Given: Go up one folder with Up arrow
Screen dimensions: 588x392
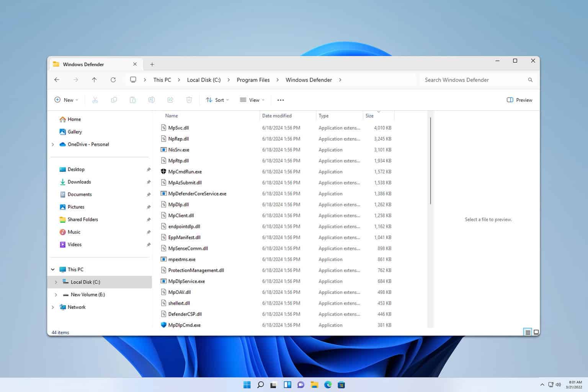Looking at the screenshot, I should pos(94,80).
